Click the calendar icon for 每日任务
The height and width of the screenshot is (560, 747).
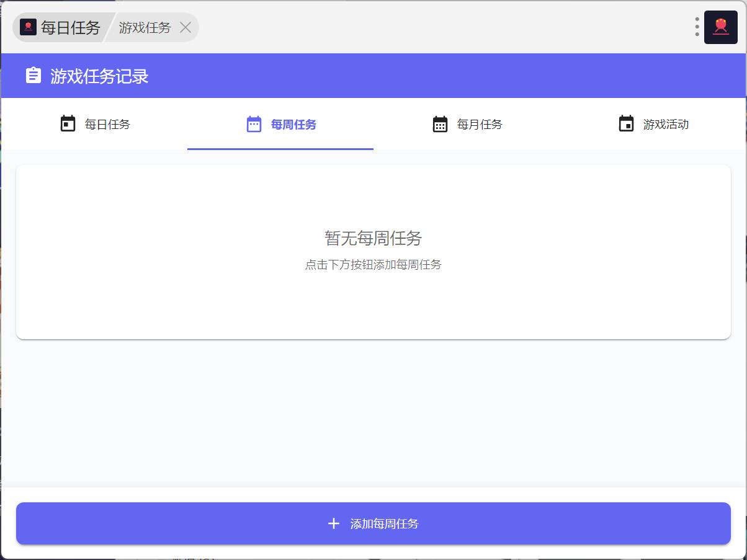click(68, 124)
